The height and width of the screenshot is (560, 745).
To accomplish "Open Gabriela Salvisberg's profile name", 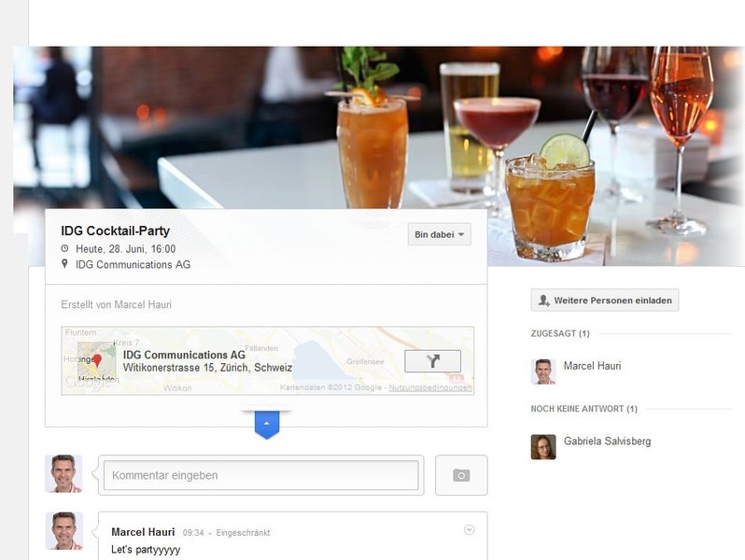I will 607,441.
